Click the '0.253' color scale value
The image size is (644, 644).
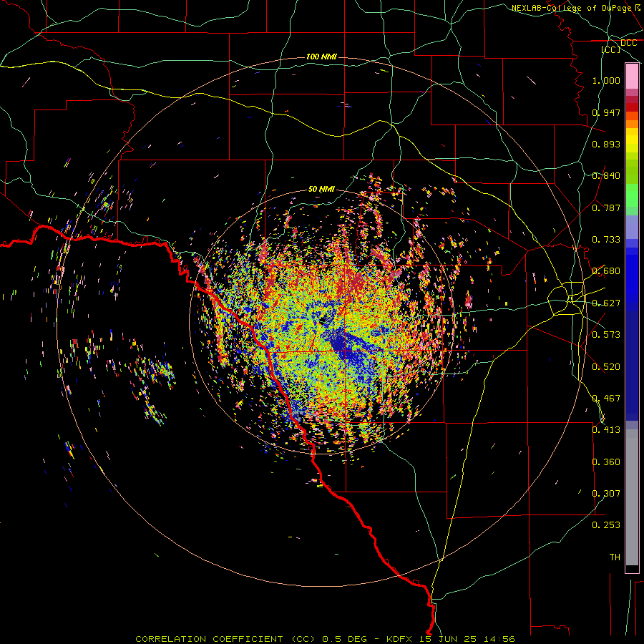click(x=606, y=525)
